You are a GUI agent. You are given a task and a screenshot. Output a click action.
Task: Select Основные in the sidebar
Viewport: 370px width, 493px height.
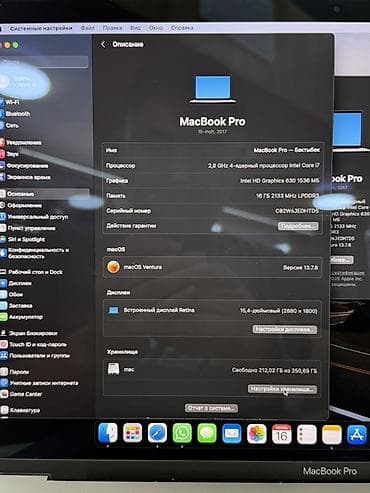pyautogui.click(x=45, y=194)
